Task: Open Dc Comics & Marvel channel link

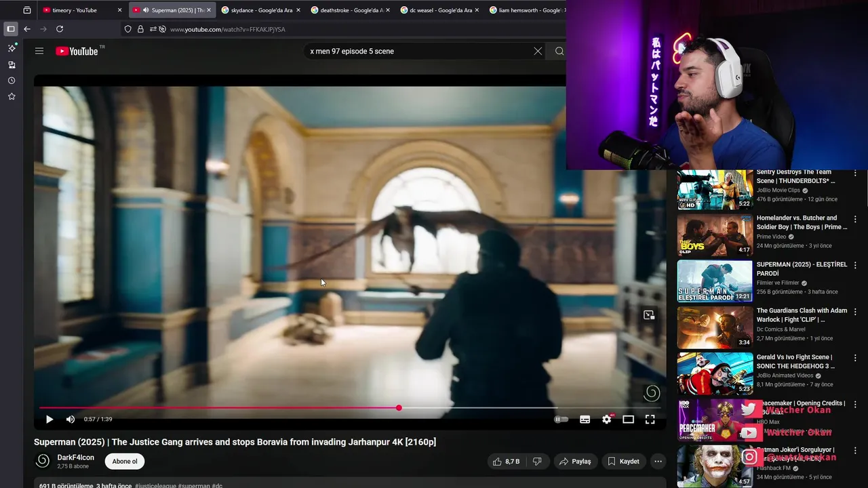Action: pyautogui.click(x=781, y=329)
